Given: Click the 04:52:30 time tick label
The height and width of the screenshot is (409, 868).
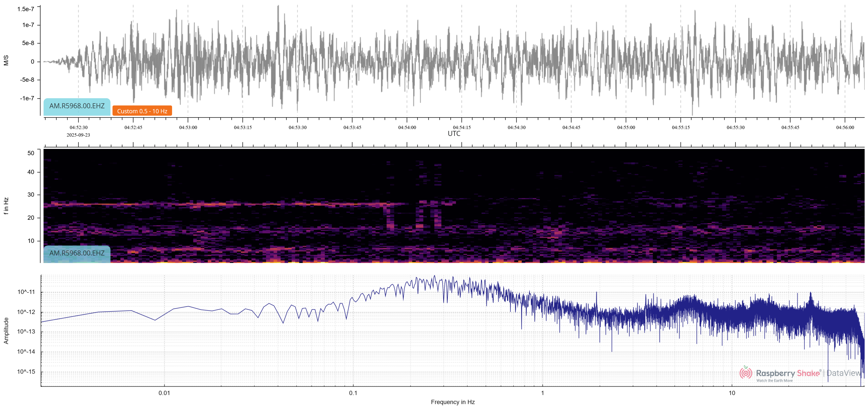Looking at the screenshot, I should point(79,127).
